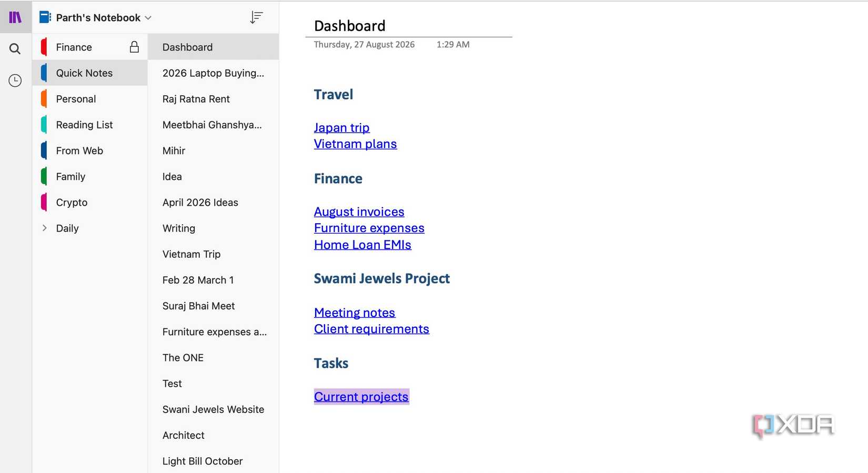This screenshot has width=868, height=473.
Task: Select the Vietnam Trip page
Action: coord(214,254)
